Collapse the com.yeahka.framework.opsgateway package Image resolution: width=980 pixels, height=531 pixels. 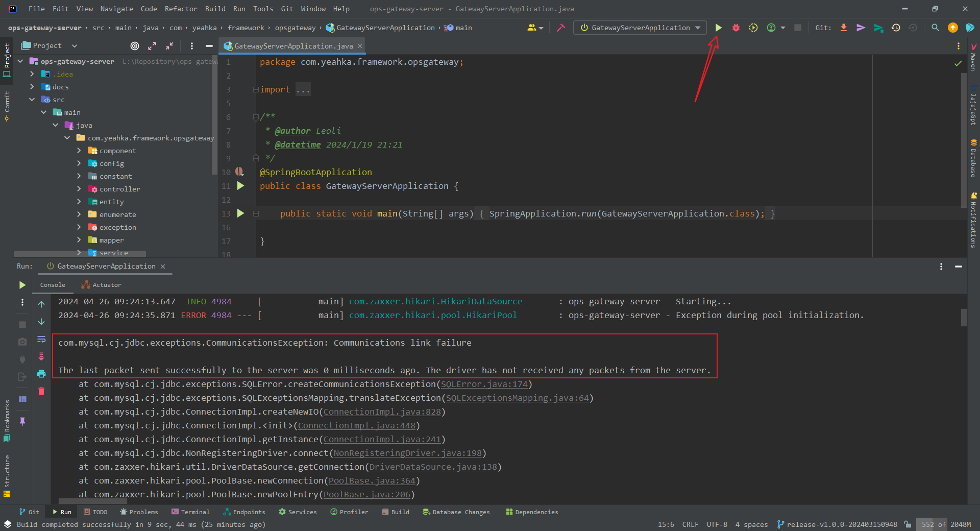tap(67, 138)
